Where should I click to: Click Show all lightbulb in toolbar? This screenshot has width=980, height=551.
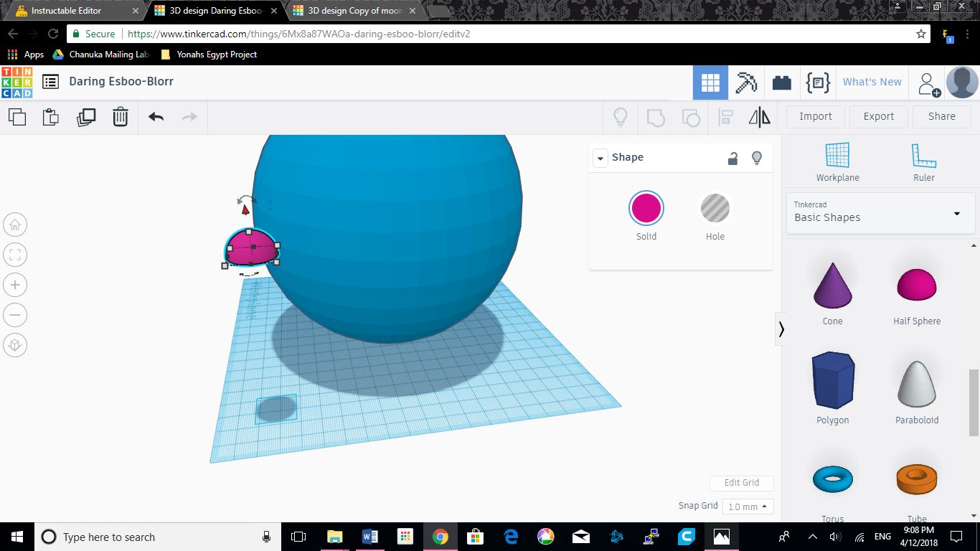pyautogui.click(x=621, y=117)
